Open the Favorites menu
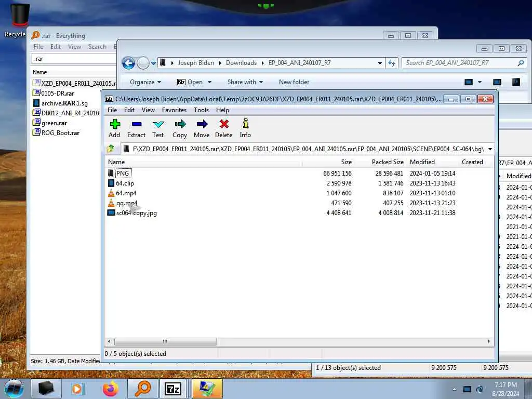This screenshot has width=532, height=399. click(175, 110)
